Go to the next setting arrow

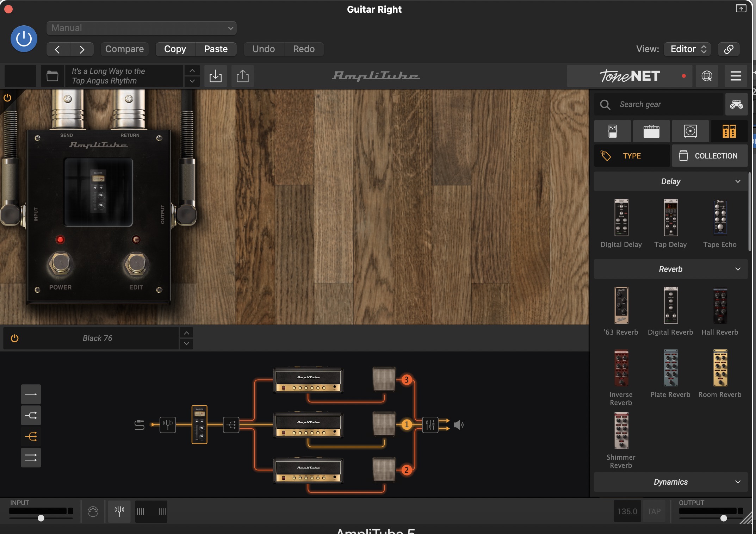[x=82, y=49]
